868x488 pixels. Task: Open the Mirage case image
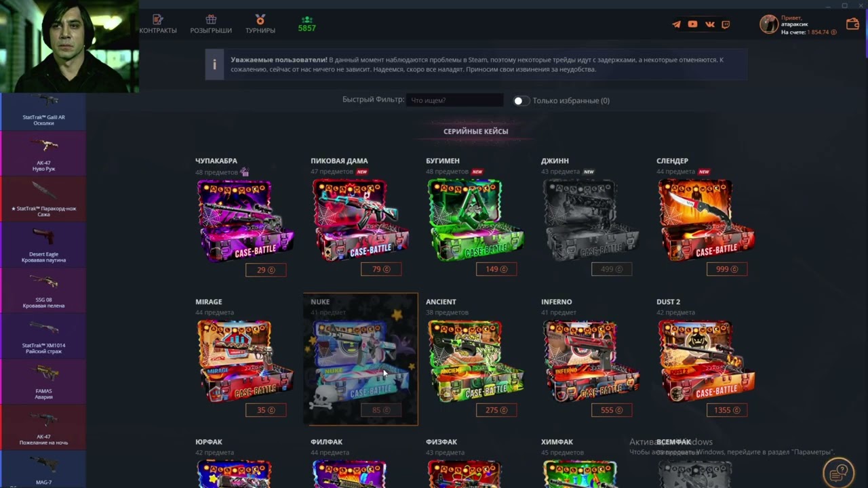245,361
